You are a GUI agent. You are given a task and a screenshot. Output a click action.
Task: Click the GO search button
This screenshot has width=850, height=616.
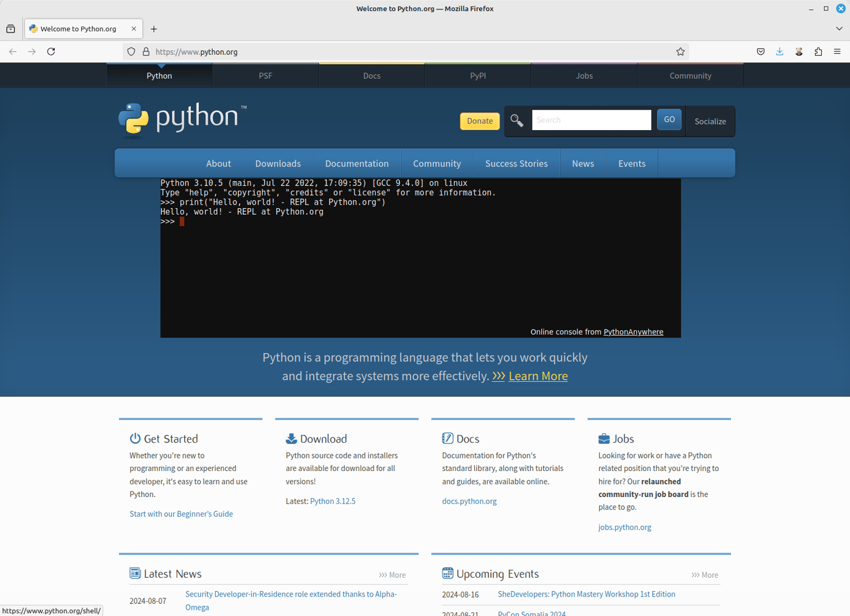[x=669, y=120]
